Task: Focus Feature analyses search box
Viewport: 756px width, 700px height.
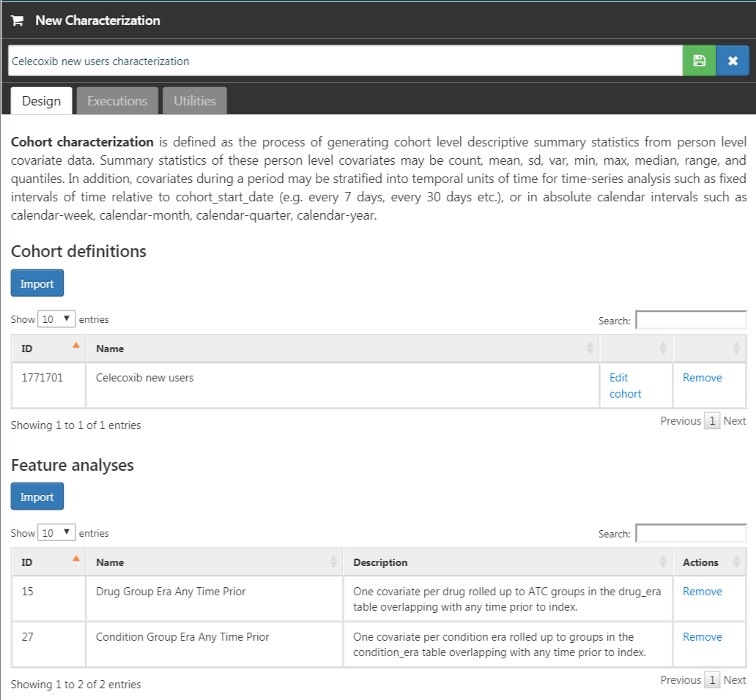Action: [x=691, y=533]
